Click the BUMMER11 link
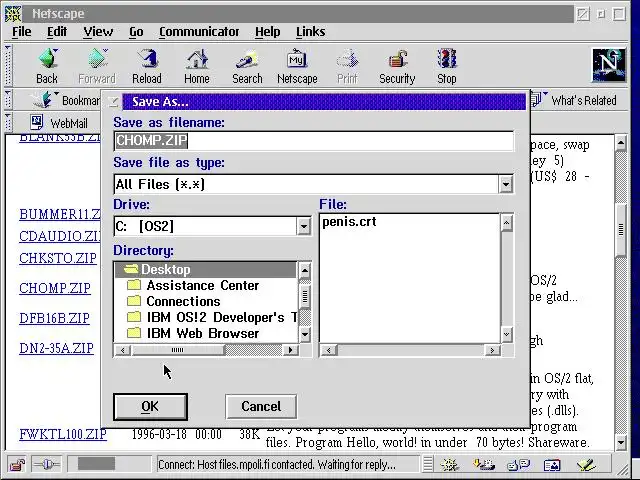 (x=60, y=214)
